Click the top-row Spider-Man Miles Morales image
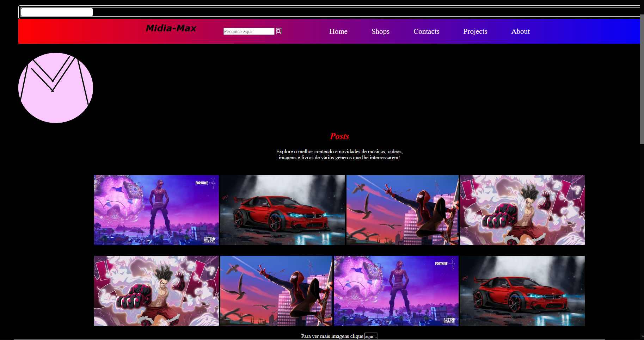This screenshot has height=340, width=644. [x=402, y=210]
